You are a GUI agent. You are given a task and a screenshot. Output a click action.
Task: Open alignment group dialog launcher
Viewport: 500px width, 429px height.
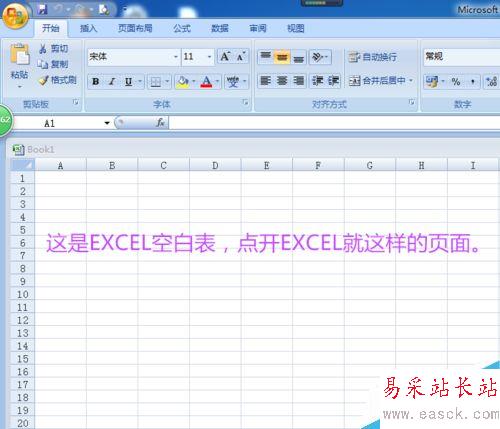click(x=412, y=102)
